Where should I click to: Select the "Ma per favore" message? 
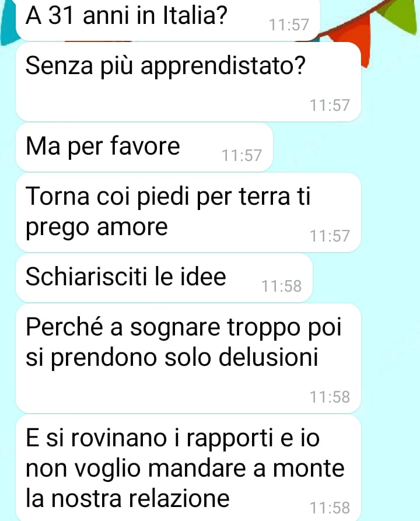(x=144, y=147)
